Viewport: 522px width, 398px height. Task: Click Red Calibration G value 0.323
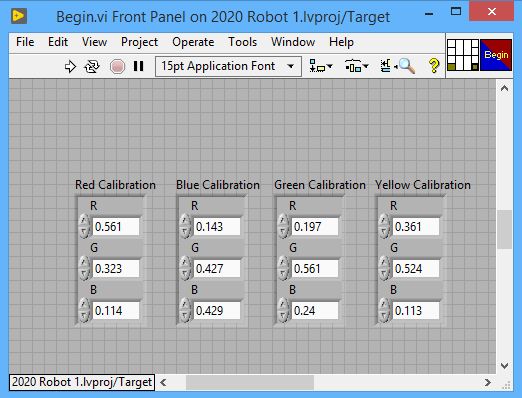[116, 269]
